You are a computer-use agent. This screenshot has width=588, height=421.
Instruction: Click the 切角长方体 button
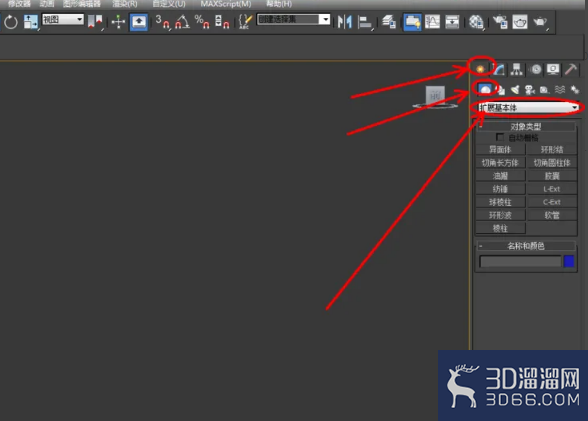(x=500, y=163)
